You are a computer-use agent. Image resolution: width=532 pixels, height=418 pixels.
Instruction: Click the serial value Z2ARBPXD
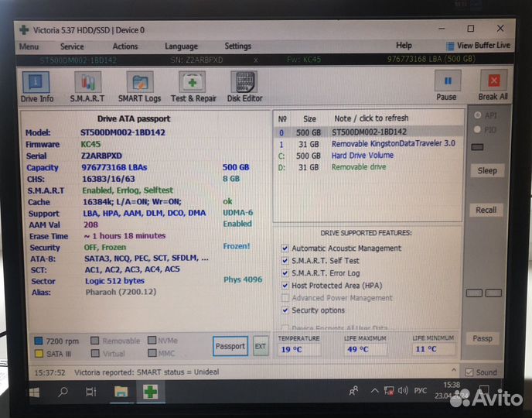[x=101, y=156]
